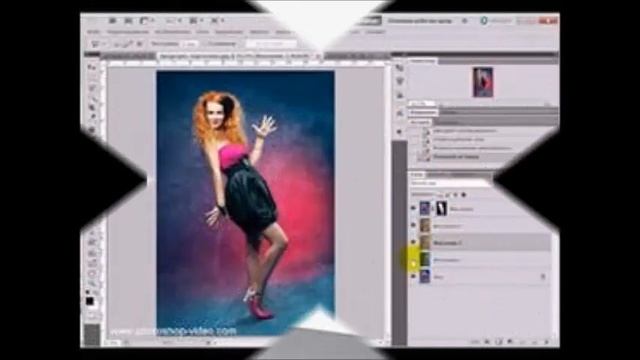Click the Refine Edge button
Viewport: 640px width, 360px height.
[271, 44]
